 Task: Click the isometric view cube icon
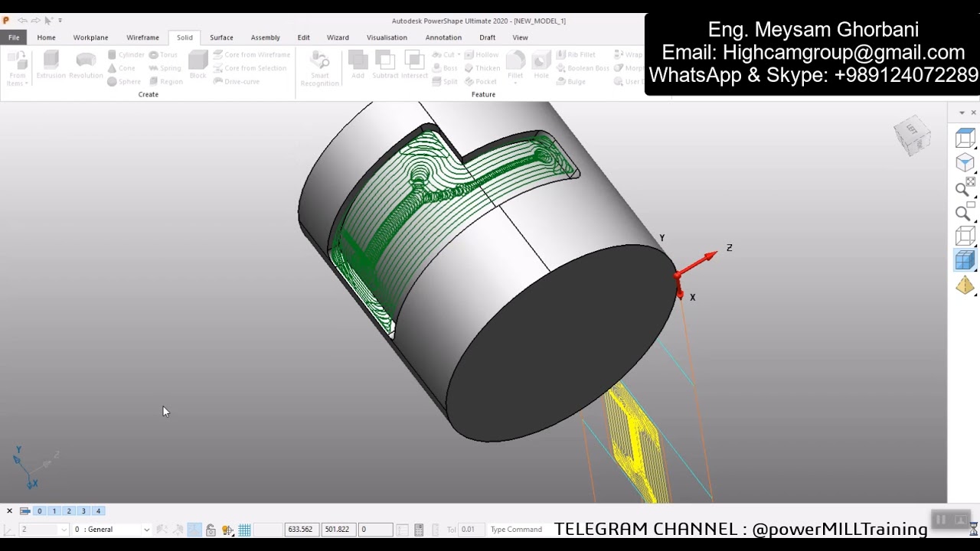coord(965,163)
